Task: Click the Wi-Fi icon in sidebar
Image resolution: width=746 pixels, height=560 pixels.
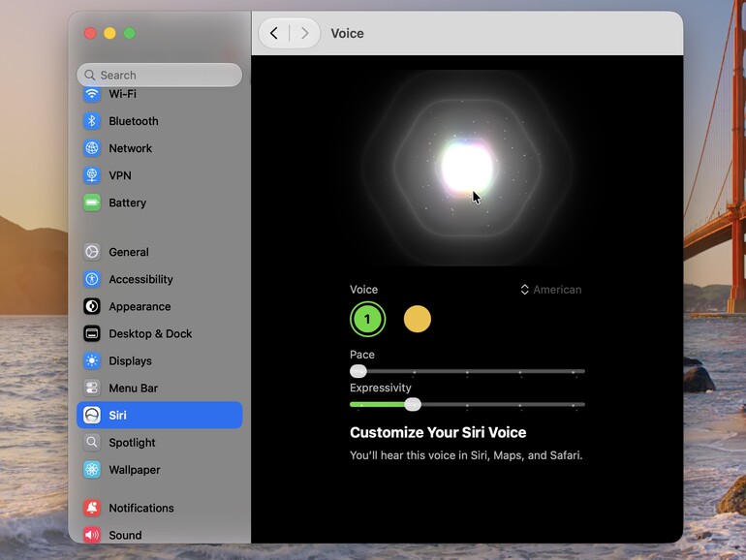Action: [x=92, y=94]
